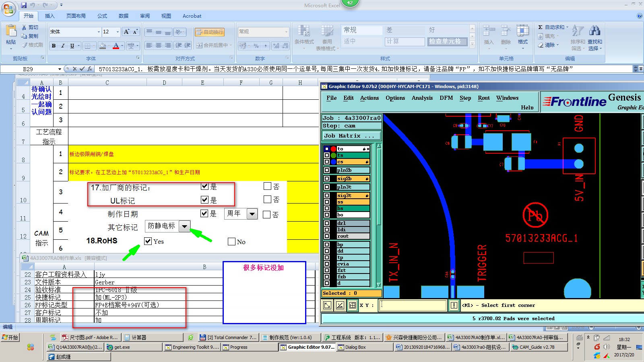The image size is (644, 362).
Task: Click the red color dot of layer to
Action: (333, 149)
